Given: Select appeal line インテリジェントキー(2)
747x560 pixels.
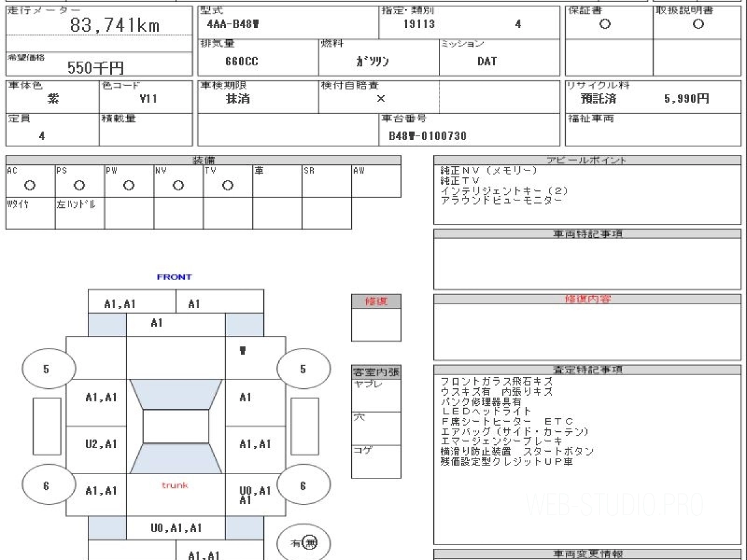Looking at the screenshot, I should point(504,190).
